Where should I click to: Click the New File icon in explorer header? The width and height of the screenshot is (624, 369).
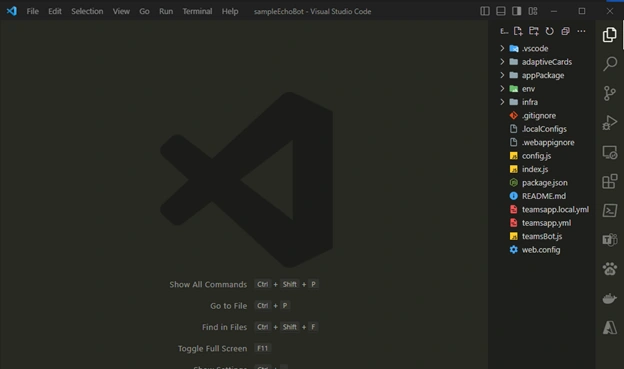(x=518, y=31)
